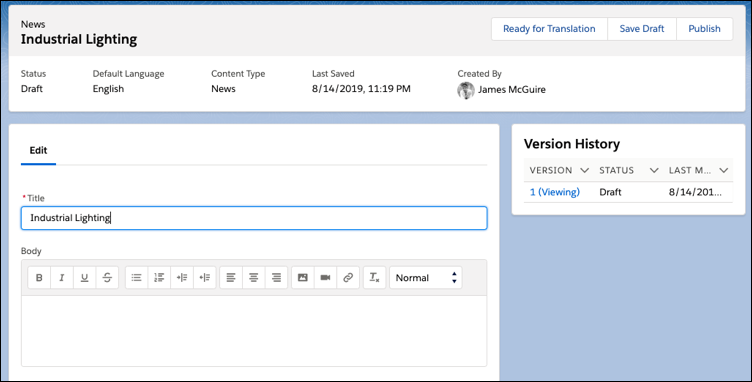Click the second indent icon
This screenshot has height=382, width=752.
click(x=205, y=278)
